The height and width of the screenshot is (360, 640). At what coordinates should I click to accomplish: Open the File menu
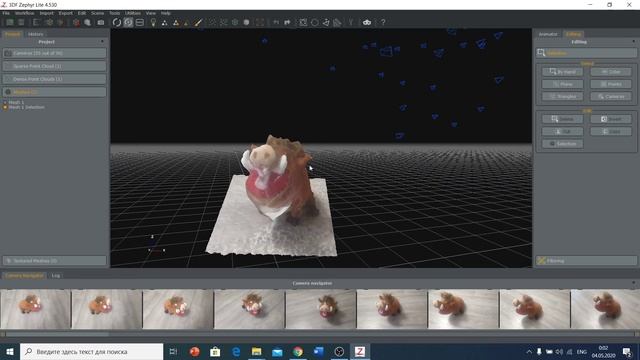(x=6, y=13)
